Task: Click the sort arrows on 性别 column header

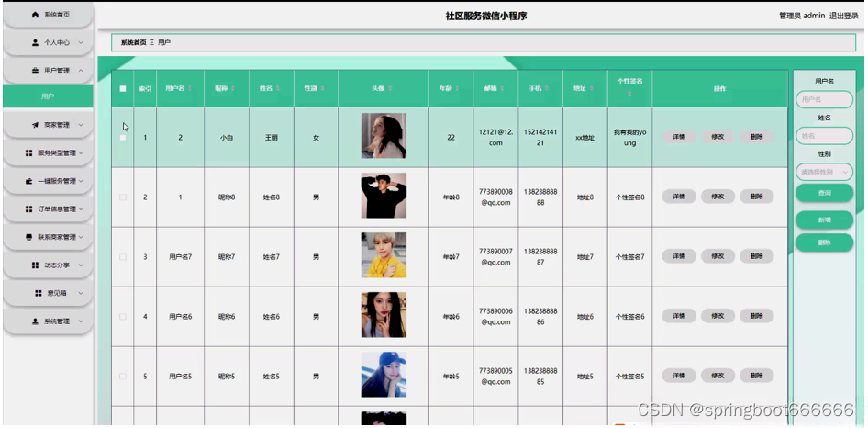Action: [322, 89]
